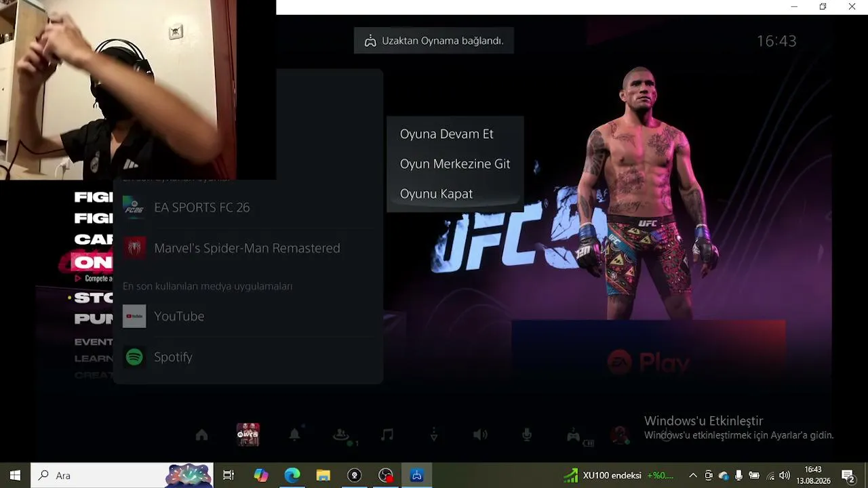868x488 pixels.
Task: Open controller accessories icon in control center
Action: [x=574, y=435]
